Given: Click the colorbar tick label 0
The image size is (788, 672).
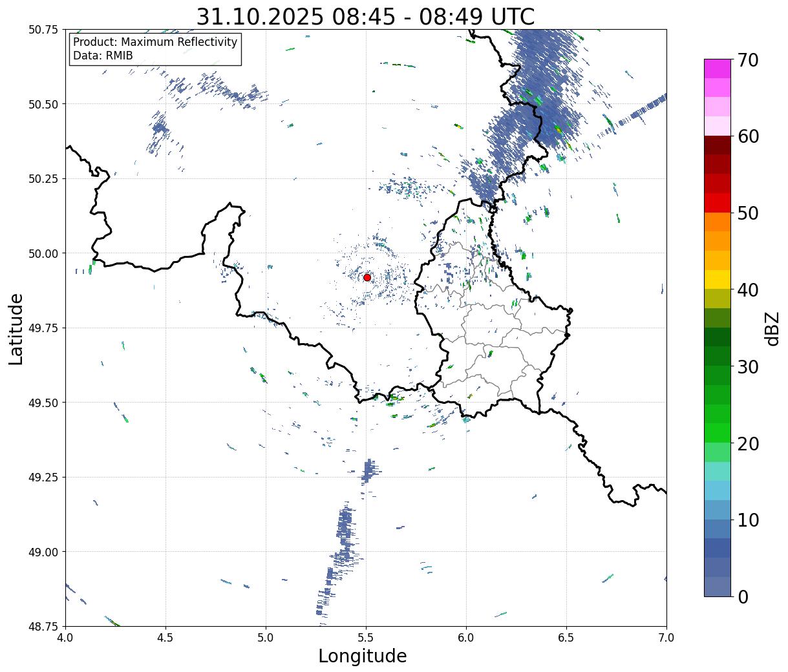Looking at the screenshot, I should 743,596.
